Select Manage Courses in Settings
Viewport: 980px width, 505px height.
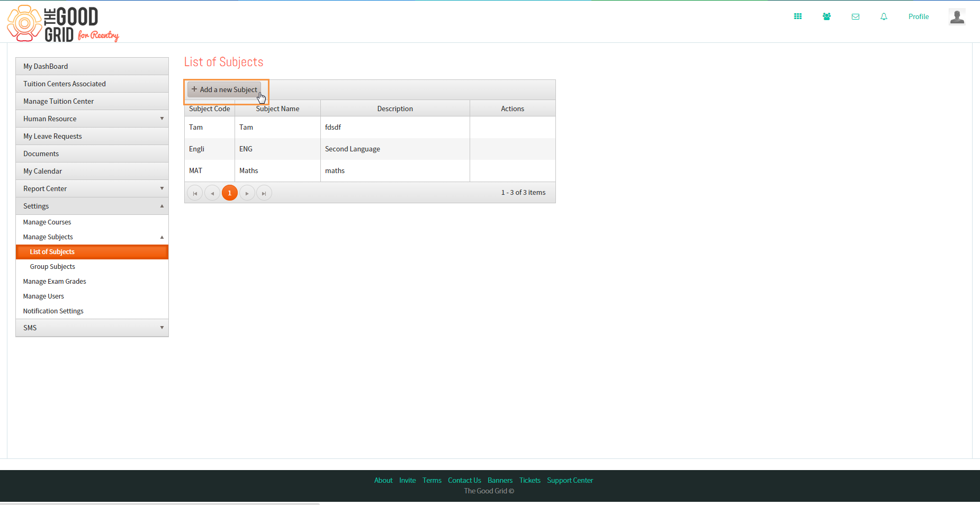click(92, 222)
